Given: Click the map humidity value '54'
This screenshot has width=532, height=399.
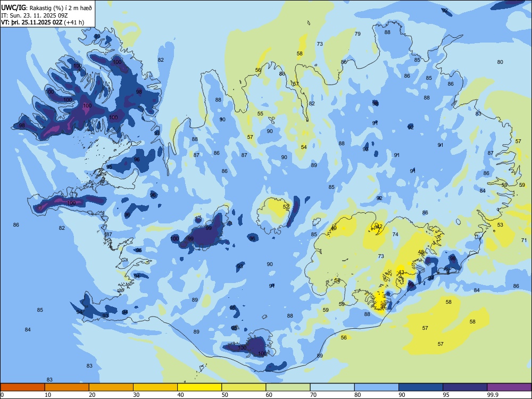Looking at the screenshot, I should click(304, 147).
